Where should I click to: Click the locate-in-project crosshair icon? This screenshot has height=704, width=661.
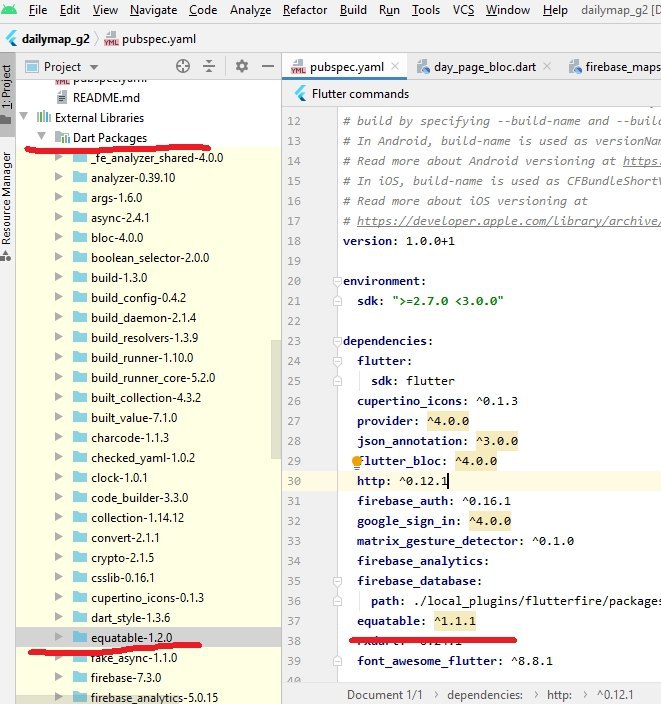click(183, 66)
